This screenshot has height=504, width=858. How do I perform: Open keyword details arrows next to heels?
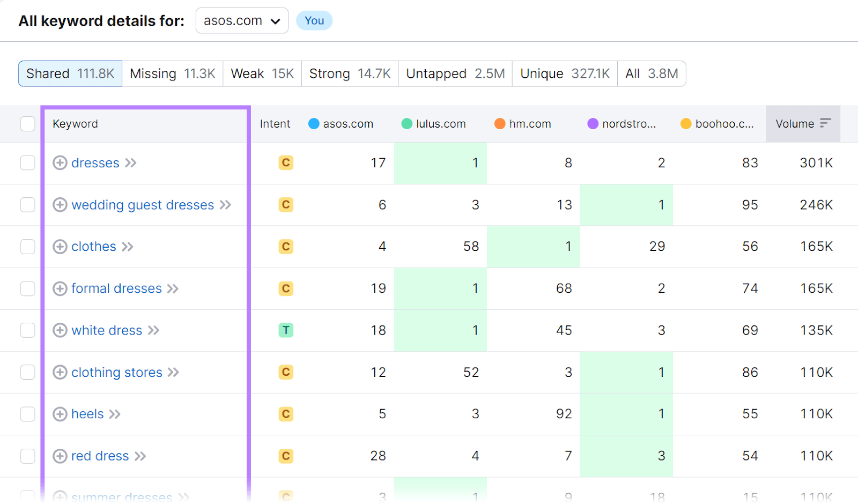pos(114,414)
